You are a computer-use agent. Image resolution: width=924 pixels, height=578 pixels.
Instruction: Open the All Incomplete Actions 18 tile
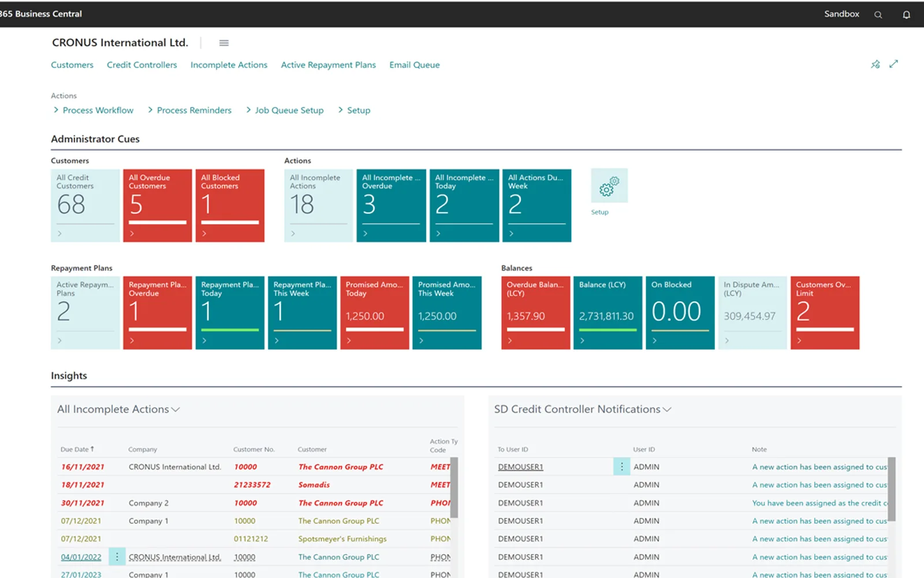coord(318,205)
